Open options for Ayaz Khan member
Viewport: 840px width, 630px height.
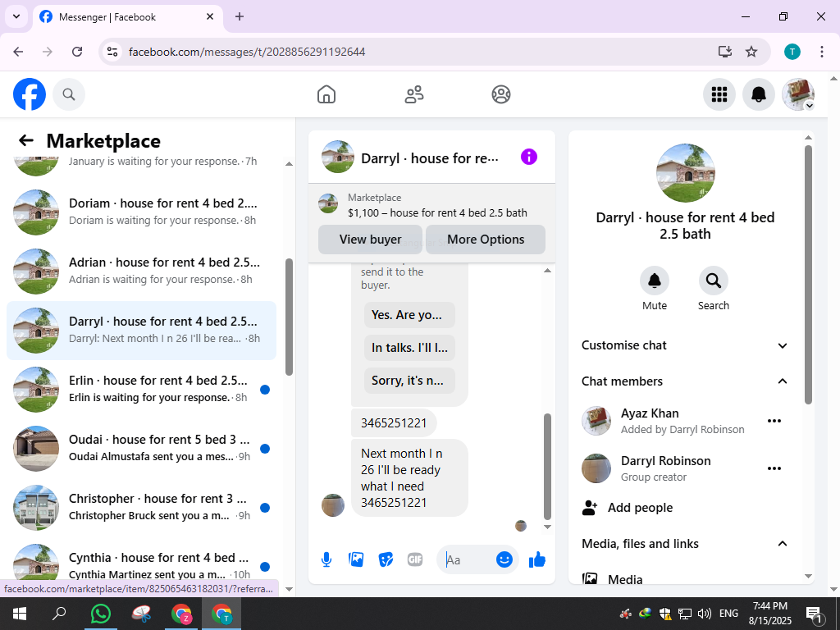pyautogui.click(x=774, y=421)
